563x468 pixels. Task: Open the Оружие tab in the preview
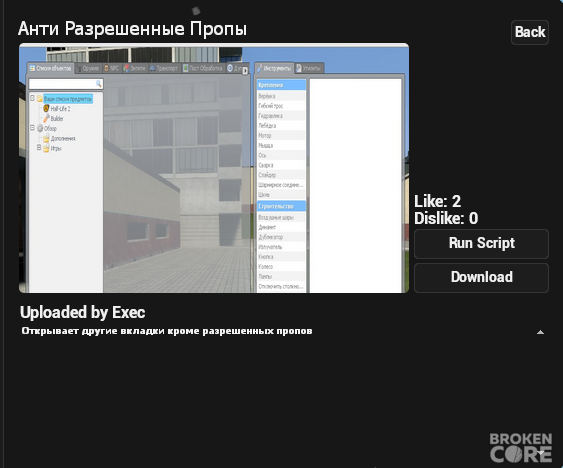[x=88, y=68]
